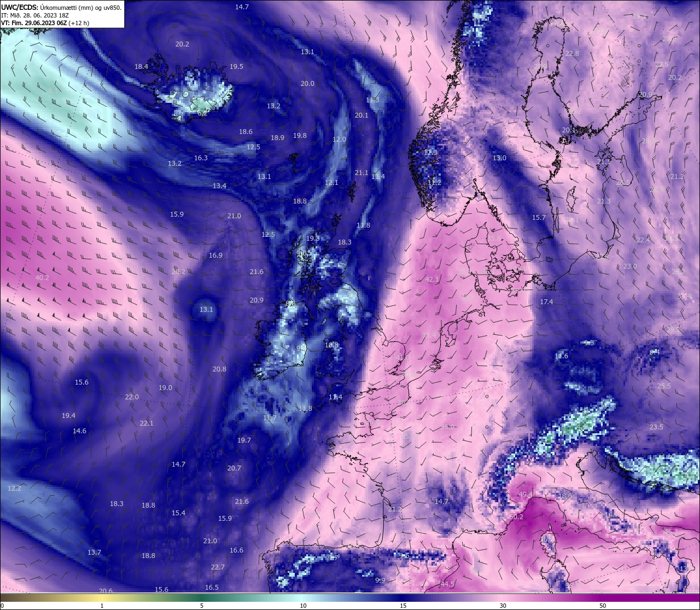Viewport: 700px width, 610px height.
Task: Click the 20.0 value in the Norwegian Sea
Action: (307, 84)
